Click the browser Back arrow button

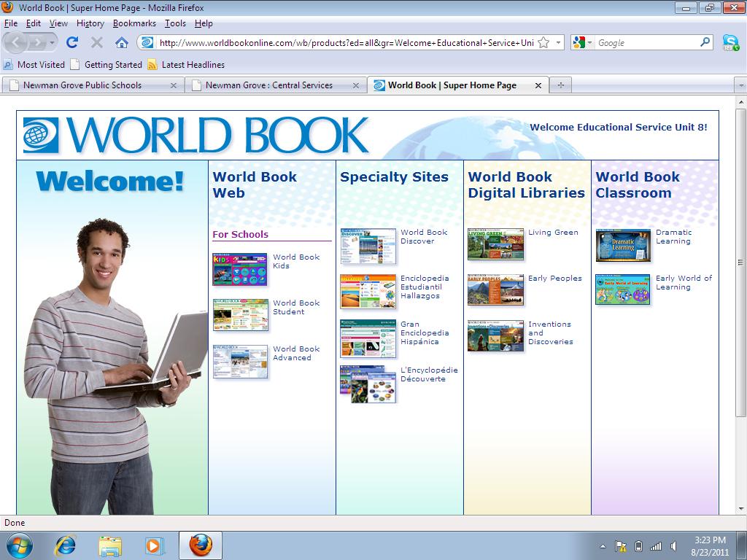(x=16, y=43)
